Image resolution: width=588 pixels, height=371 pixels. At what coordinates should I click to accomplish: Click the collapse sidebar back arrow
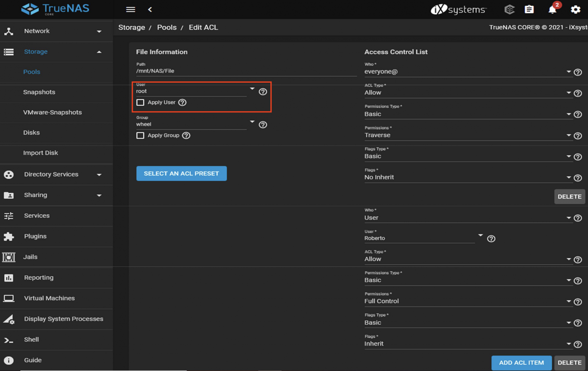pyautogui.click(x=150, y=10)
